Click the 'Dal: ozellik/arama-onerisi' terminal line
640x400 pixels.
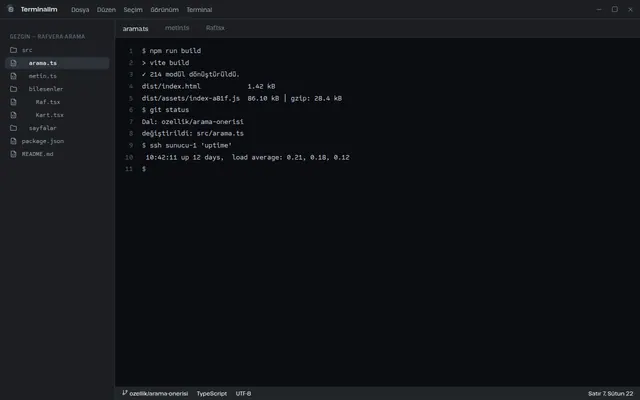pyautogui.click(x=193, y=122)
